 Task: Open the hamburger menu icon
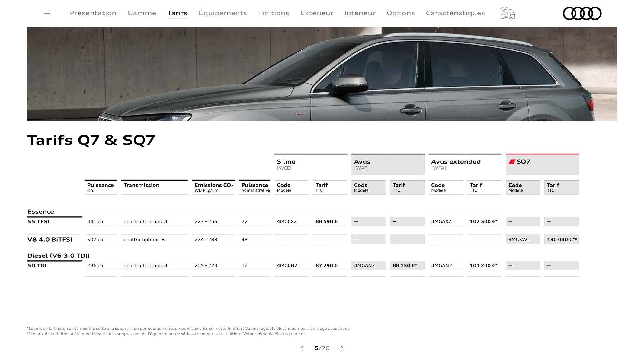[47, 13]
